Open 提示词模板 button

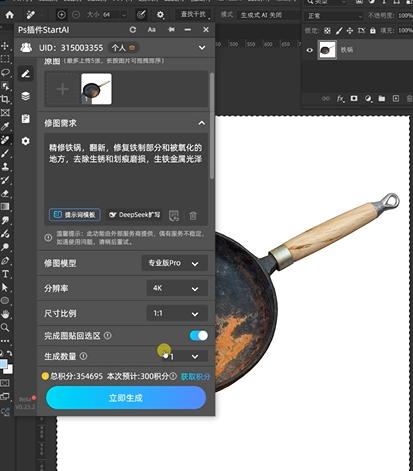click(x=75, y=215)
